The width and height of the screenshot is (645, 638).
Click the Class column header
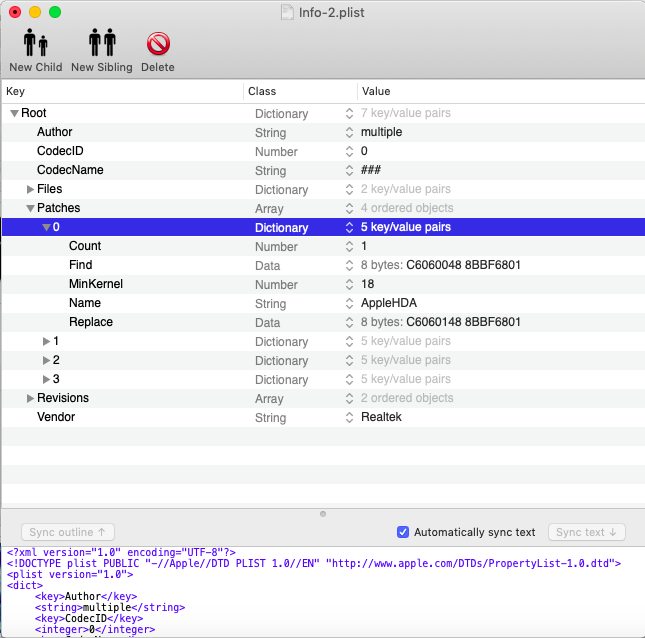300,91
